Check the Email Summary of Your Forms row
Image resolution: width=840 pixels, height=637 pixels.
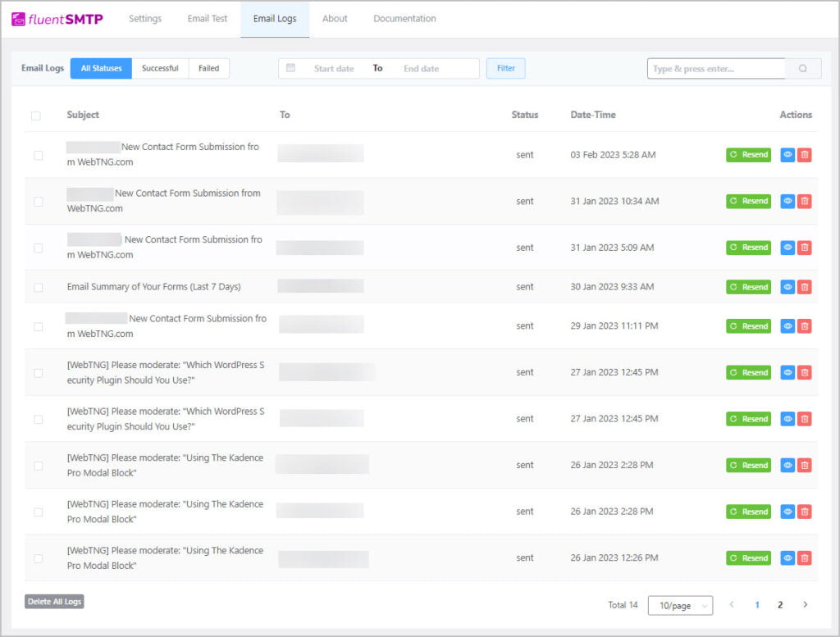point(36,287)
